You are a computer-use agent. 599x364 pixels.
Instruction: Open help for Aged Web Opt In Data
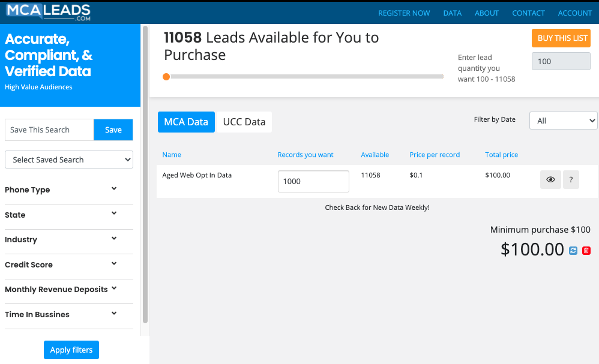point(571,179)
